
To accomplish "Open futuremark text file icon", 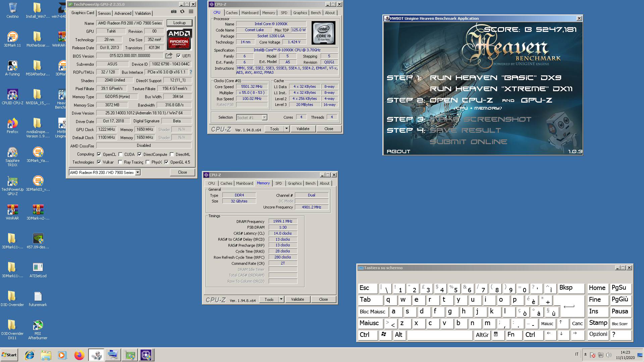I will click(38, 299).
